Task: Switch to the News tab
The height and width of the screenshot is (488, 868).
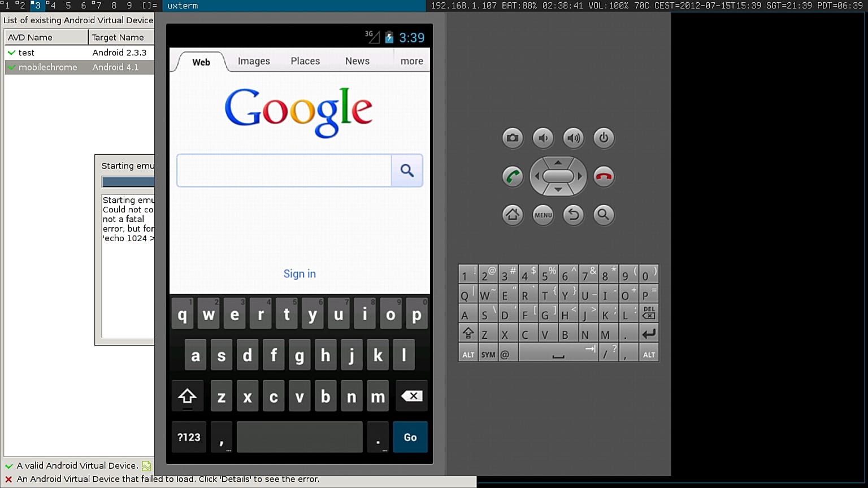Action: click(x=357, y=61)
